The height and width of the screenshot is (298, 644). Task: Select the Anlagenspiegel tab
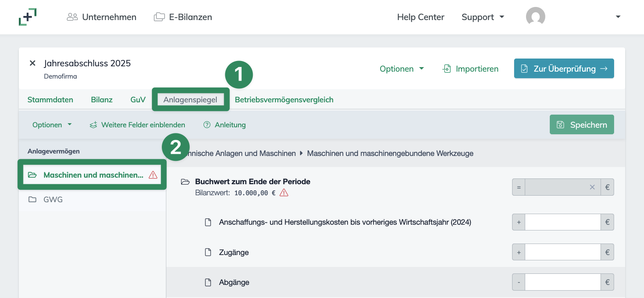pyautogui.click(x=190, y=100)
